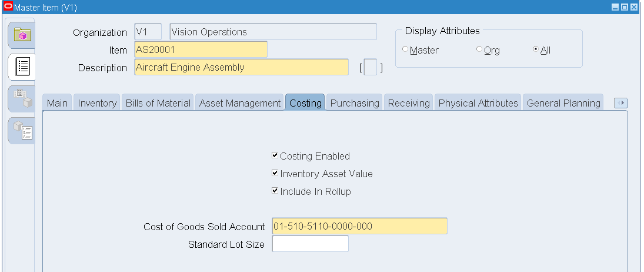Uncheck Inventory Asset Value

tap(275, 173)
